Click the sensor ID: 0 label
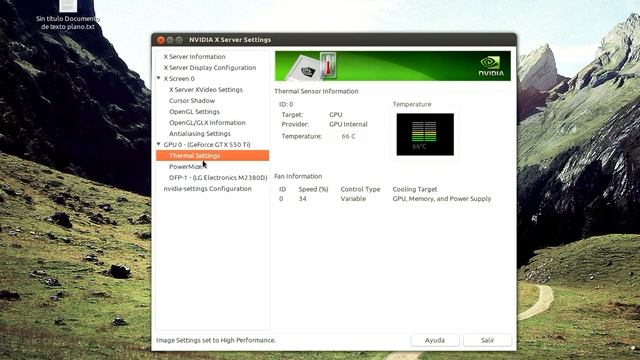 (286, 104)
